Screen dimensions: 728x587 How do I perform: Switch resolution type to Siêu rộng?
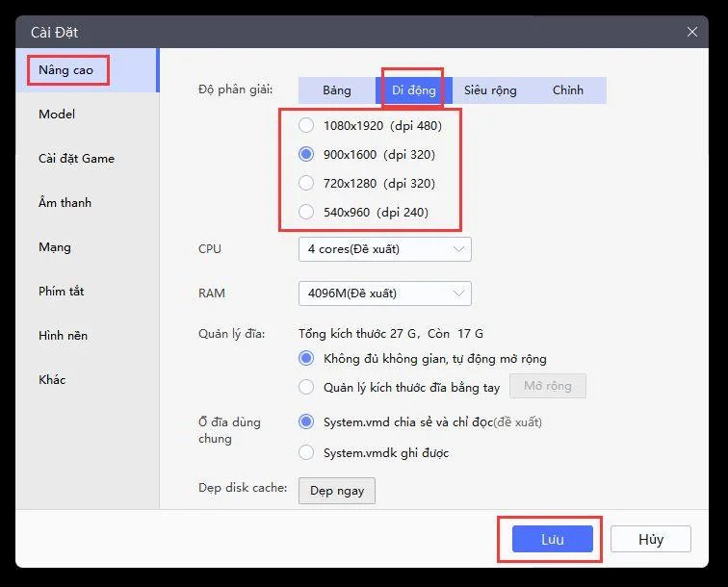pos(490,90)
